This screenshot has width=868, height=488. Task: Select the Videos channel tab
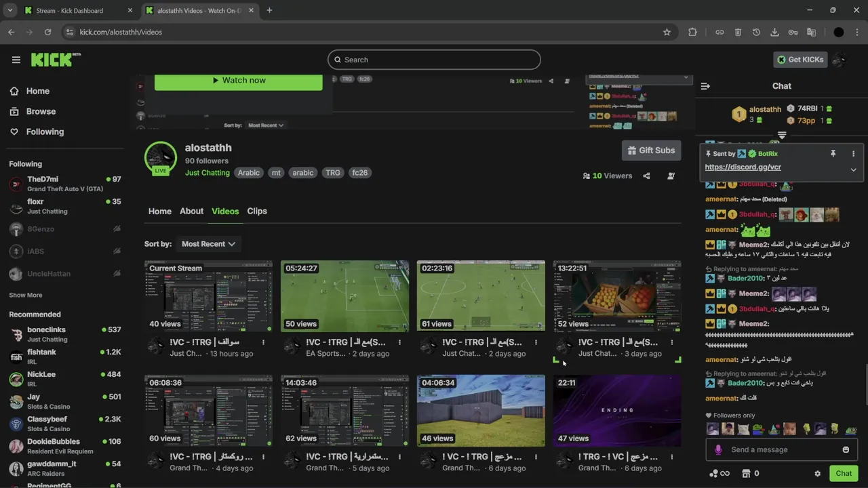(225, 211)
